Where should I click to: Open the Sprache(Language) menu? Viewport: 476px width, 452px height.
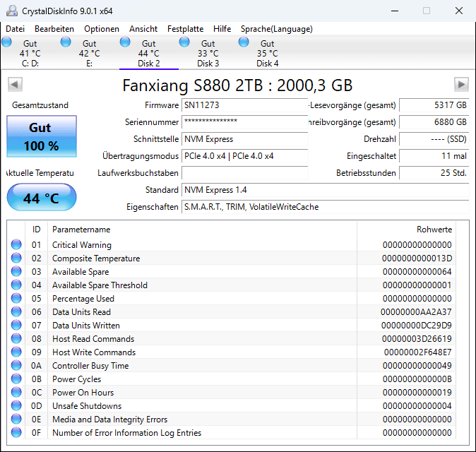point(277,29)
